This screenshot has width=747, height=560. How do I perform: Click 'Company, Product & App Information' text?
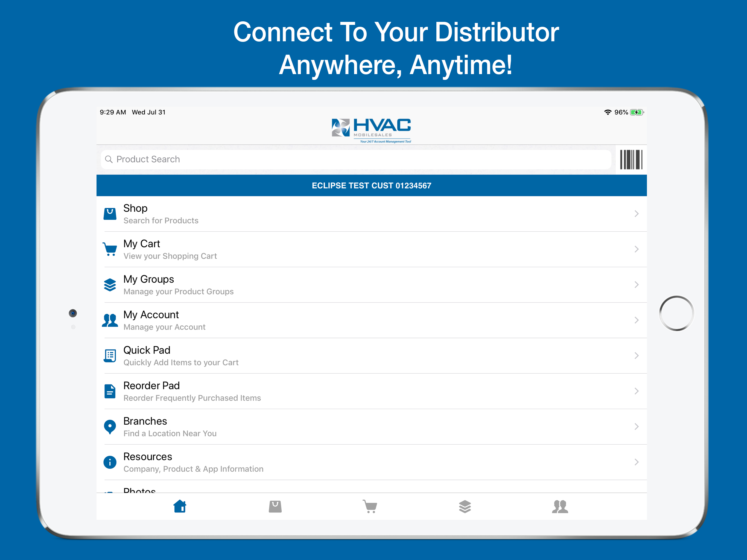[x=194, y=469]
